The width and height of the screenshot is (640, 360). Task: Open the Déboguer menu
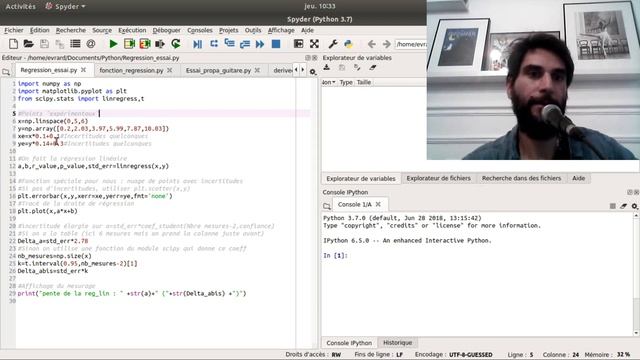(167, 30)
